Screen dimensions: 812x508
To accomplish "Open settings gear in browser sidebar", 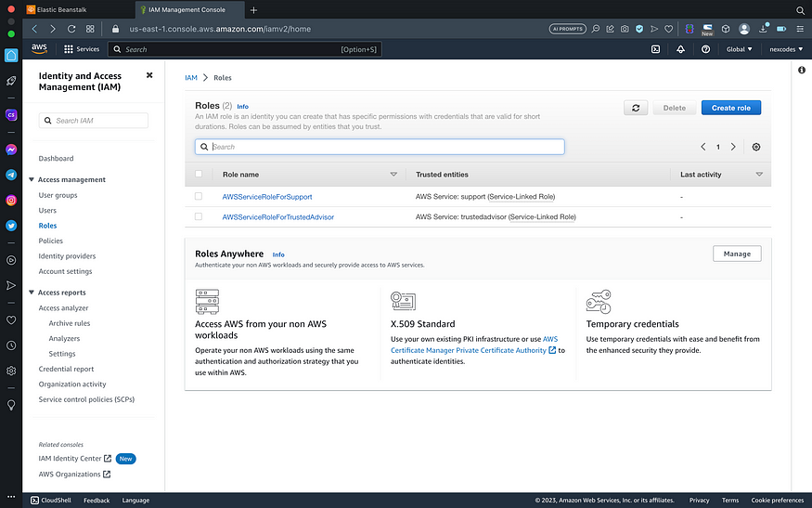I will pyautogui.click(x=11, y=371).
